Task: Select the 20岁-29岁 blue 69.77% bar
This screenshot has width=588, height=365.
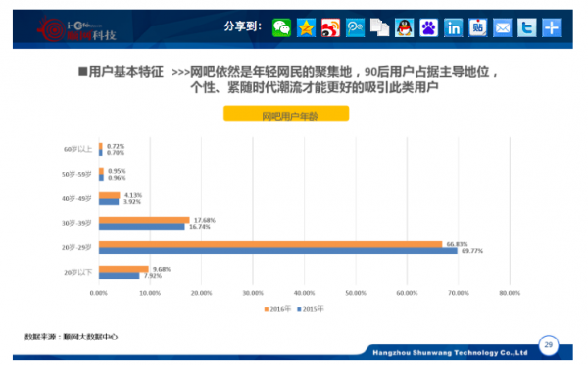Action: [278, 251]
